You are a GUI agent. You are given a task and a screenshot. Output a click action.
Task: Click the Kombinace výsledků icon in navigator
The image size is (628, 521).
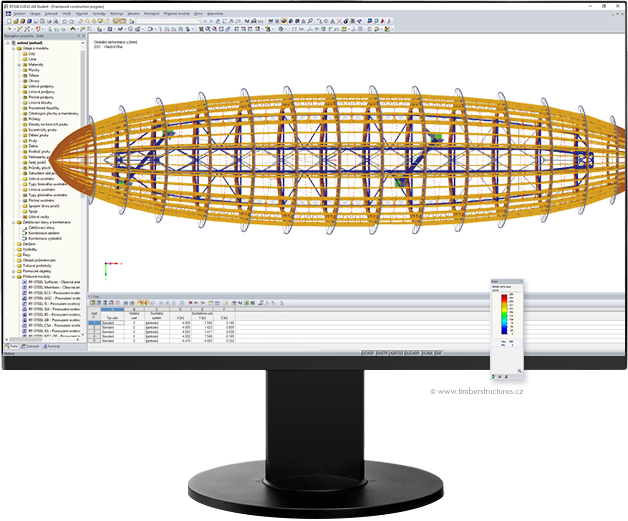pos(25,238)
